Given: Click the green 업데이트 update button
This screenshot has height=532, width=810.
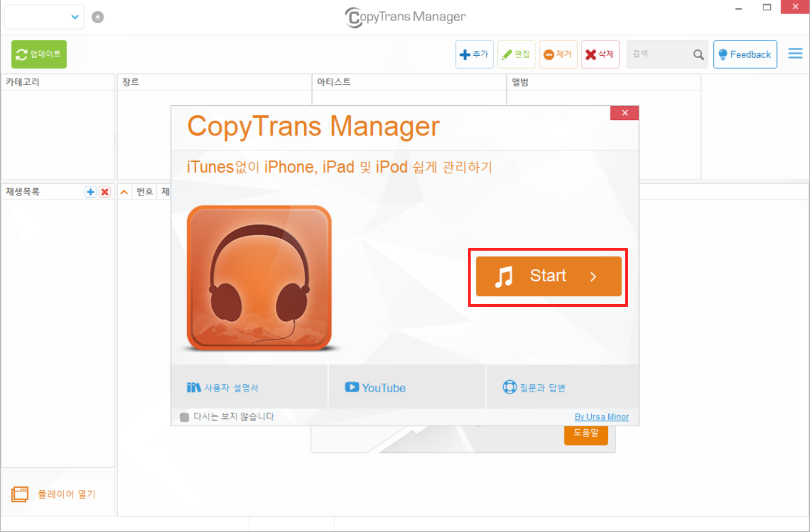Looking at the screenshot, I should tap(39, 54).
